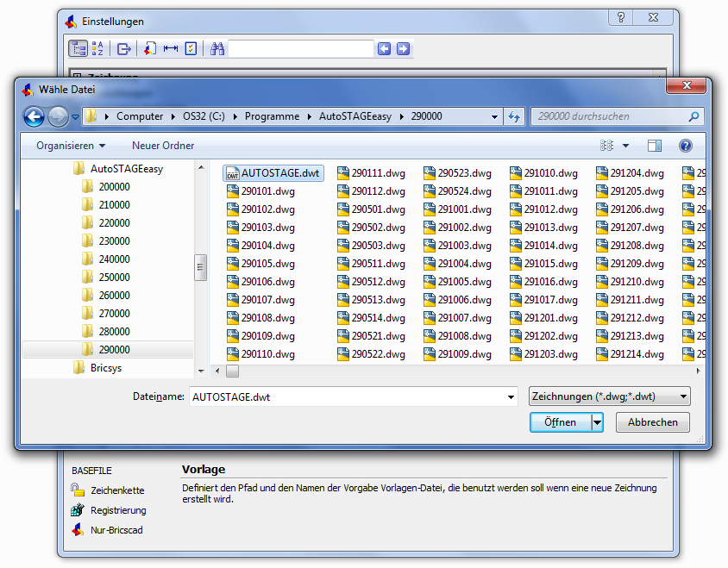Open the file type filter dropdown
This screenshot has height=568, width=728.
[x=609, y=396]
